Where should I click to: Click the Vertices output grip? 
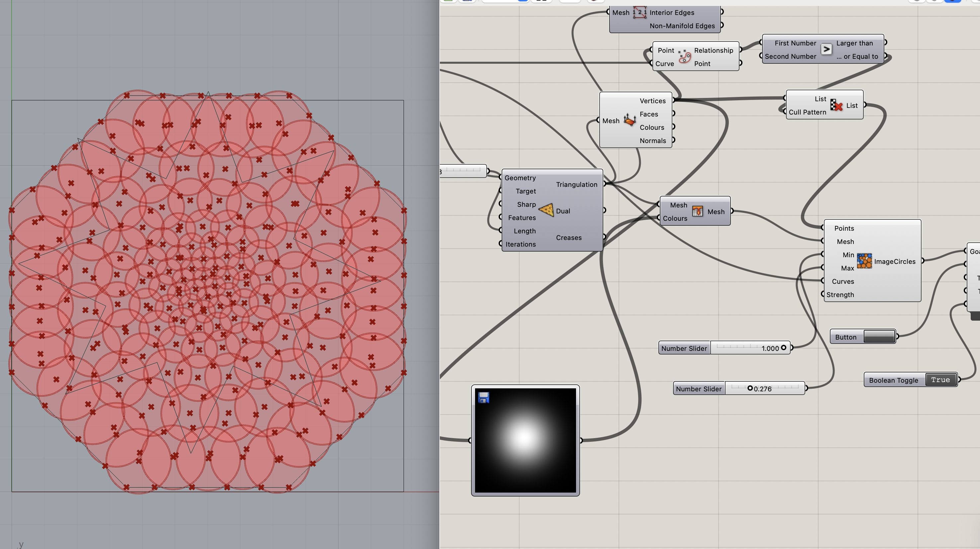click(673, 100)
